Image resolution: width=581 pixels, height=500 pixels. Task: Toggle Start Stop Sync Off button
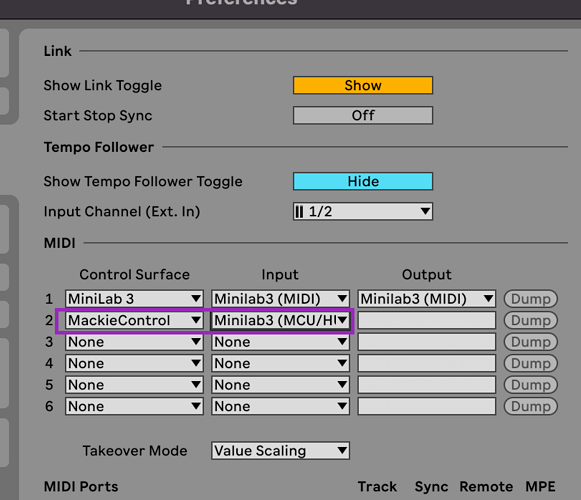(x=363, y=115)
